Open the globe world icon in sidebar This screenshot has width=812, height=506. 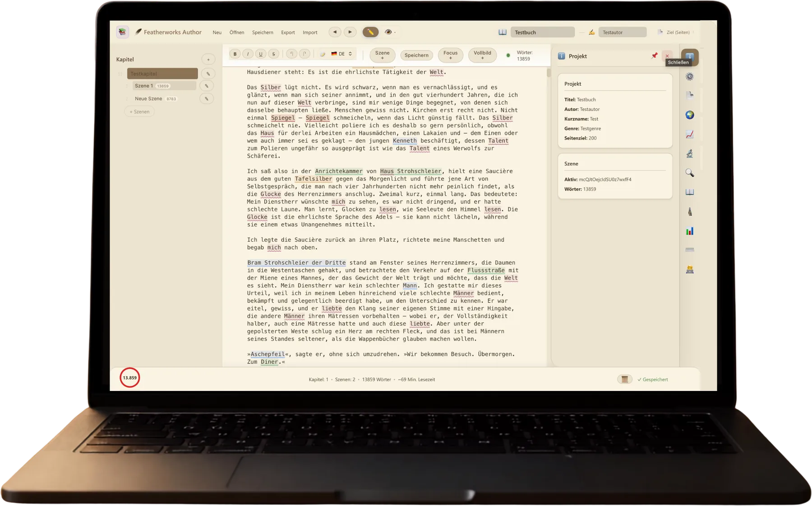690,115
